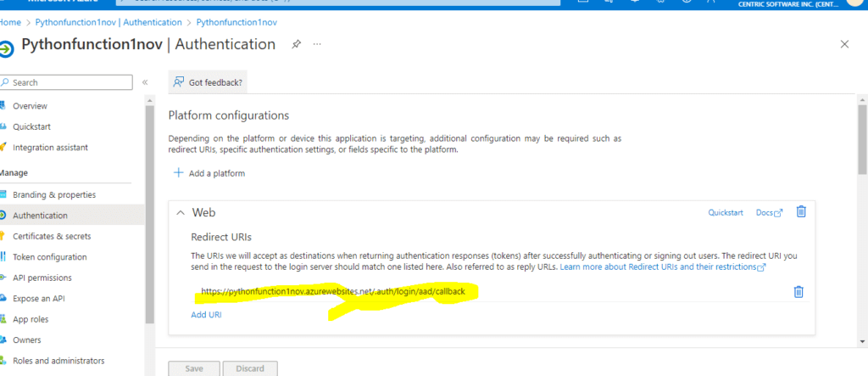Click the main pane scroll down arrow

coord(862,341)
